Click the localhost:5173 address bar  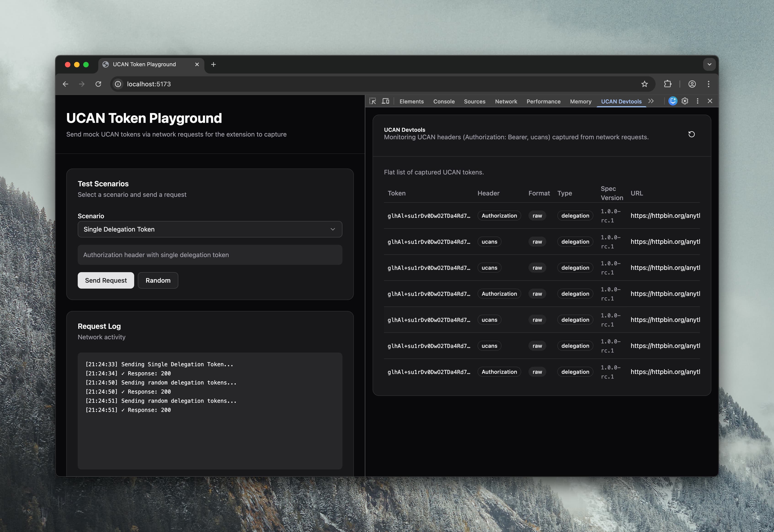[x=149, y=84]
